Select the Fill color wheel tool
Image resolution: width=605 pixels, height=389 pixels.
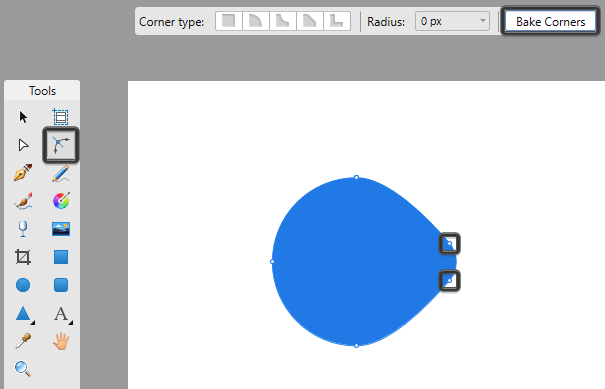point(61,201)
